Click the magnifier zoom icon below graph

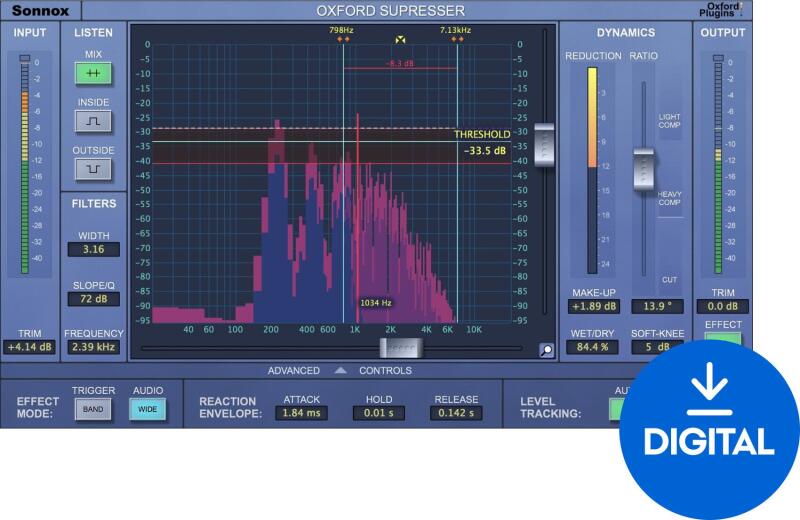pyautogui.click(x=546, y=350)
